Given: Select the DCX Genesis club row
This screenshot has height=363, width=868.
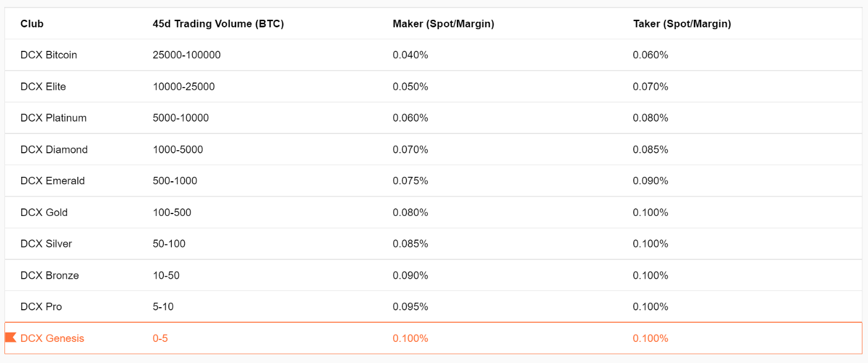Looking at the screenshot, I should click(52, 338).
